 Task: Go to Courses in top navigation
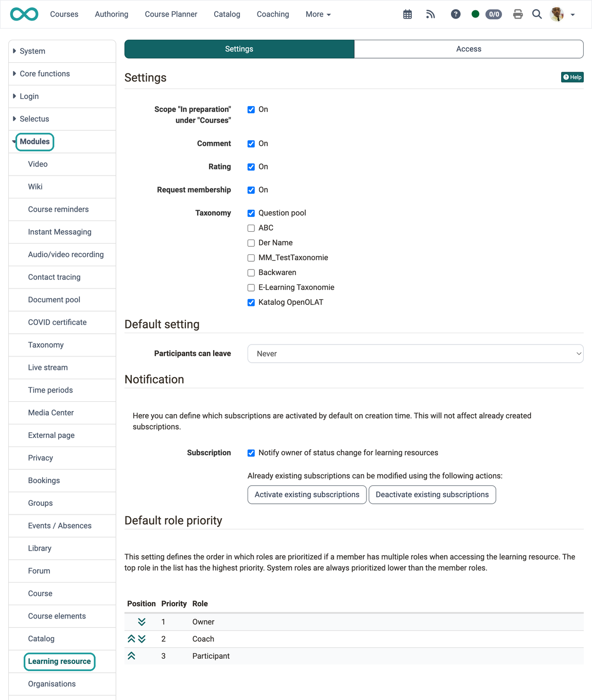coord(64,14)
